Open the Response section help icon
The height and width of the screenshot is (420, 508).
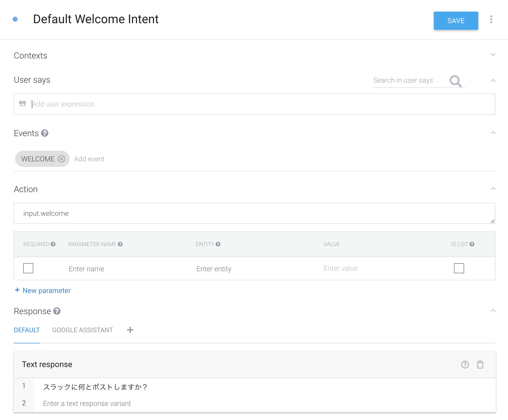click(57, 311)
